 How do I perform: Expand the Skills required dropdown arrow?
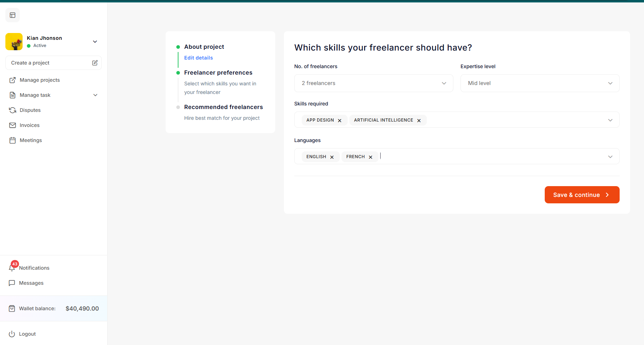[x=610, y=120]
